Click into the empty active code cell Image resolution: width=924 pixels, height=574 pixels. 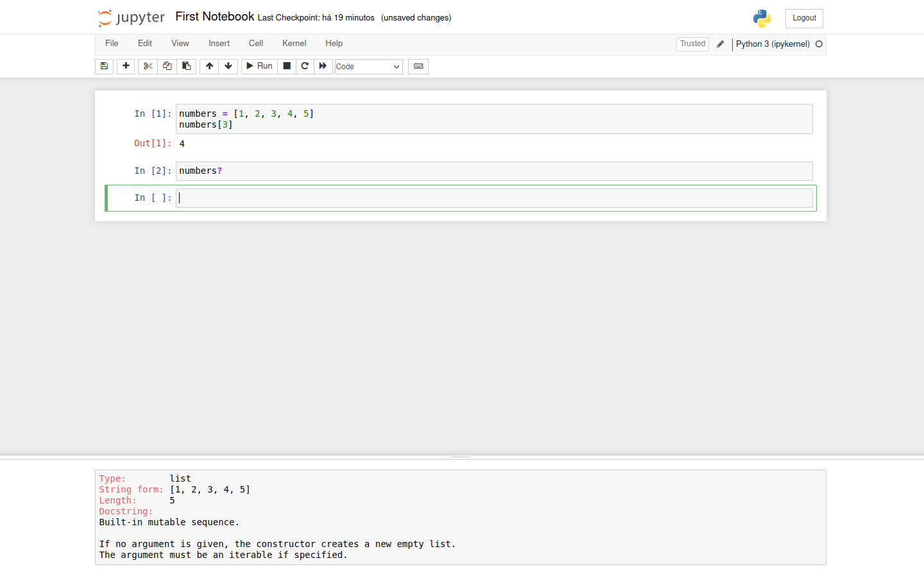[494, 198]
